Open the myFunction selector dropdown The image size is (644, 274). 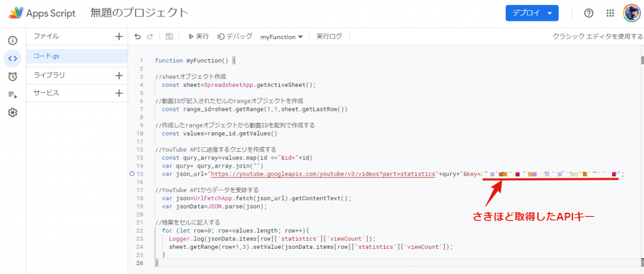point(281,37)
